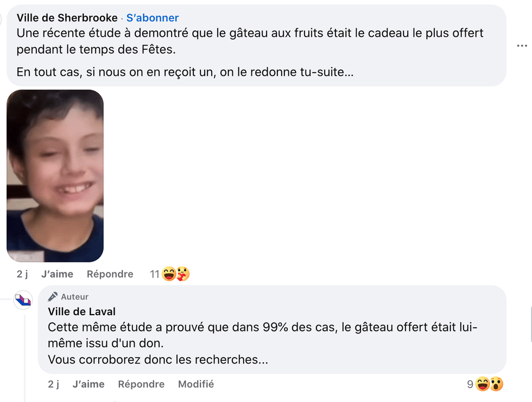
Task: Click the laughing emoji beside the 11 count
Action: tap(169, 275)
